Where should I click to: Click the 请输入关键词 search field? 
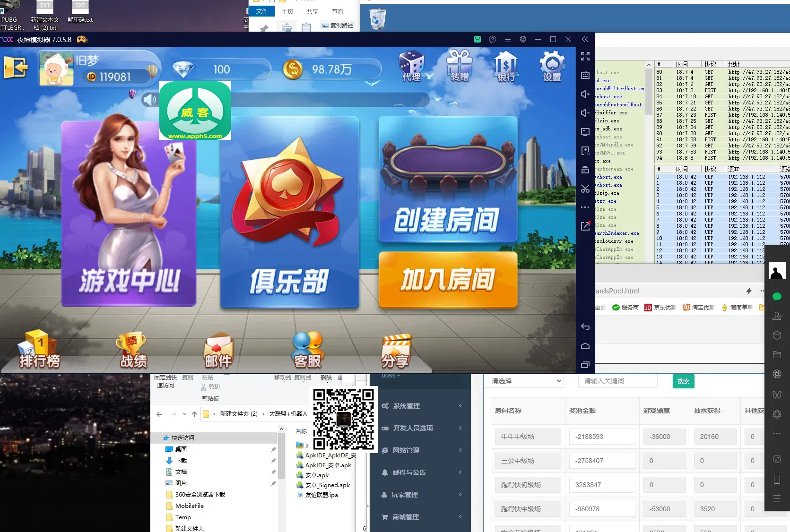point(618,381)
